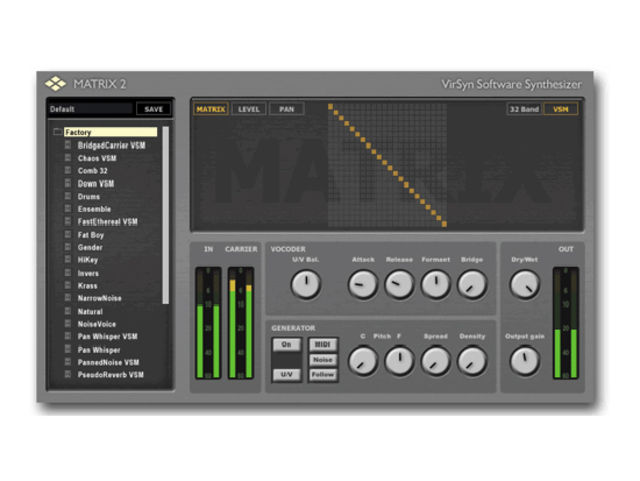Click the Default preset name field

pos(91,109)
